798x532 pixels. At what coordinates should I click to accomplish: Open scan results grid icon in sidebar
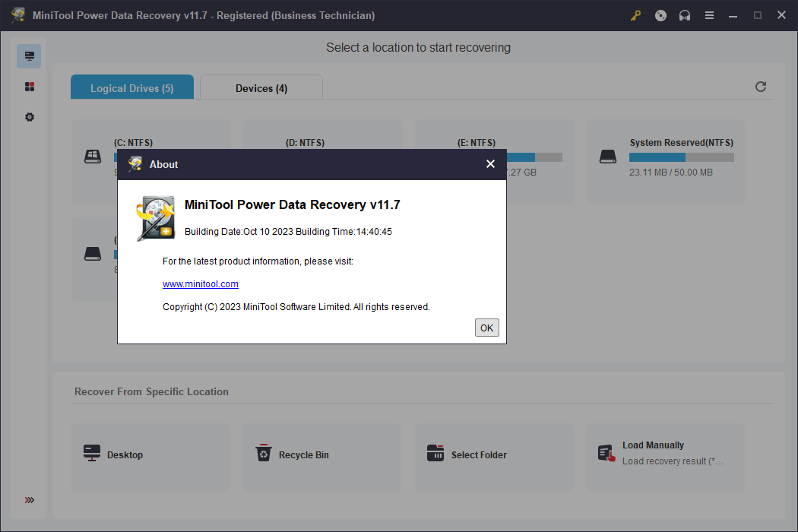tap(30, 87)
